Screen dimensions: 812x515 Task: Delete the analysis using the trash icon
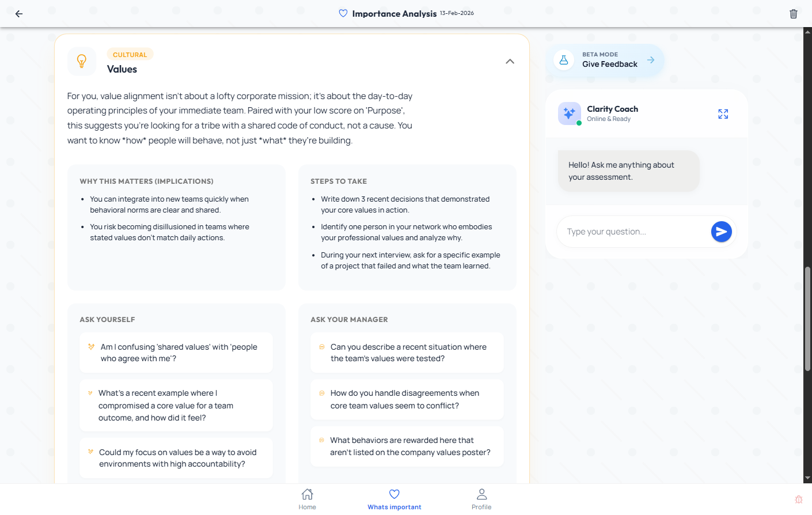pos(794,13)
